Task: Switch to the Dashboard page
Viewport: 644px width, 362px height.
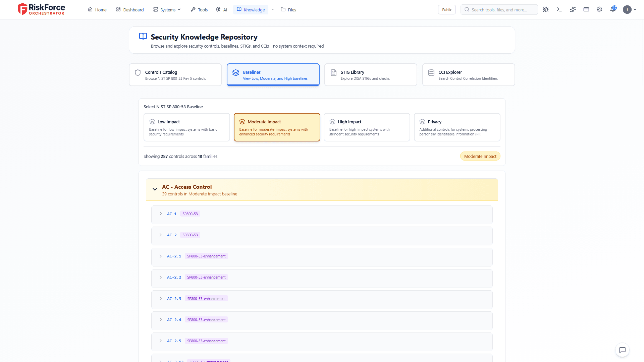Action: point(130,9)
